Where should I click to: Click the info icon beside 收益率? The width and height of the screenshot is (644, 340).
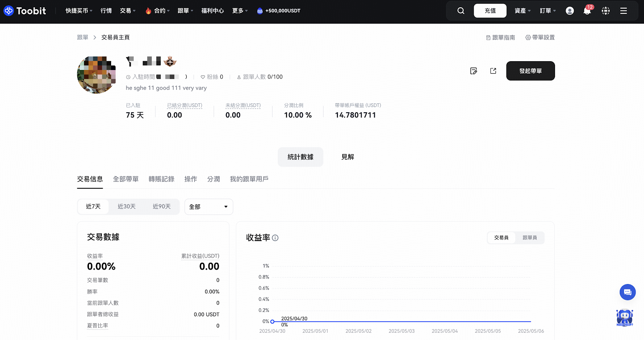click(275, 238)
